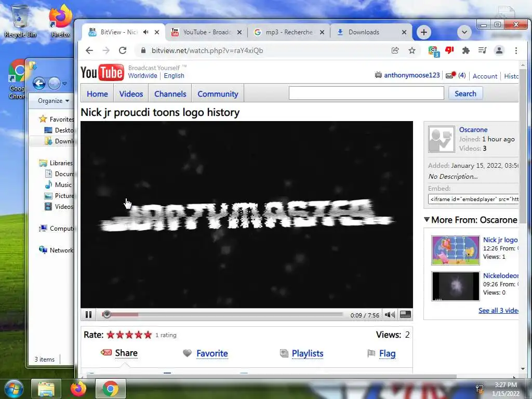Viewport: 532px width, 399px height.
Task: Open the inbox envelope icon with (4) messages
Action: (x=451, y=75)
